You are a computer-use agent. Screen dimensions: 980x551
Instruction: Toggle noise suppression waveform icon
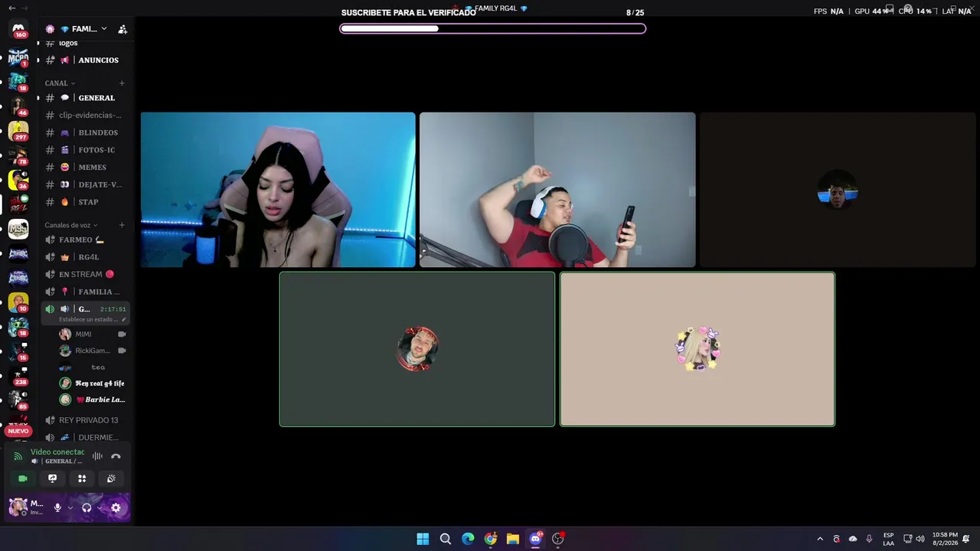click(97, 456)
